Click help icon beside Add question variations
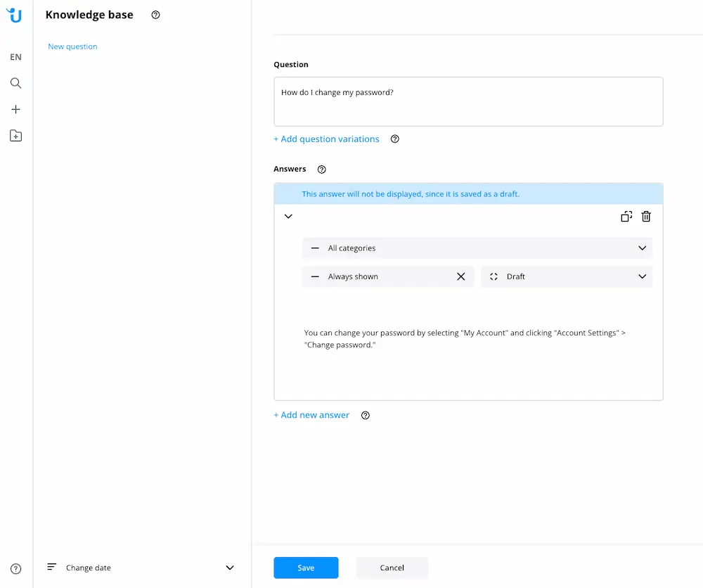This screenshot has width=703, height=588. click(395, 139)
